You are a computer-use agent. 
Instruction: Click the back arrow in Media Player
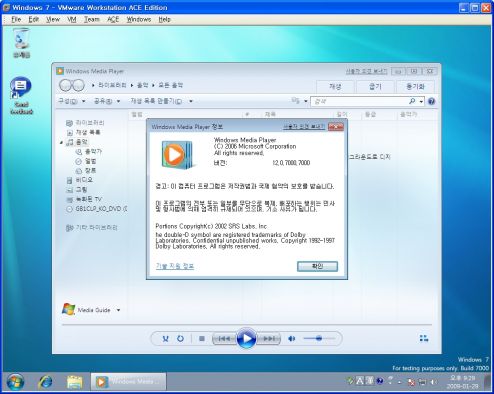point(66,85)
